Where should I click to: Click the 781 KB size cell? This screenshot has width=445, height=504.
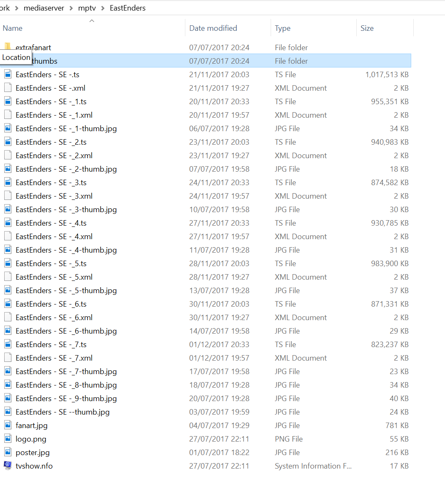pos(397,426)
